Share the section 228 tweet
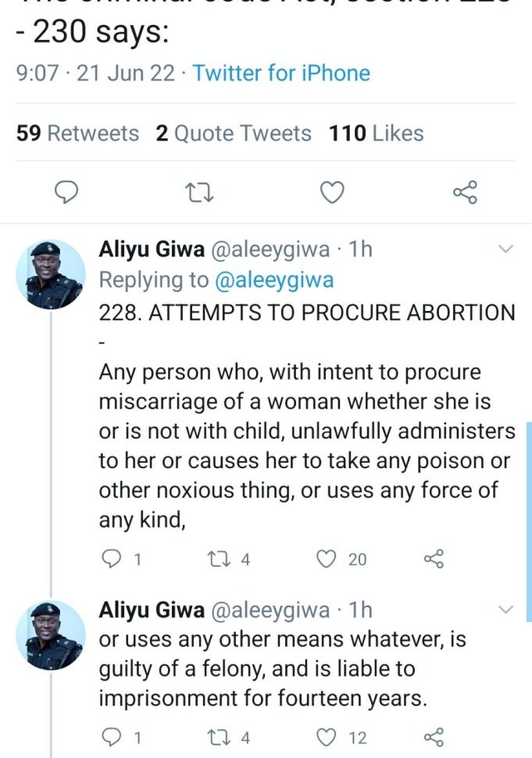 click(x=434, y=559)
